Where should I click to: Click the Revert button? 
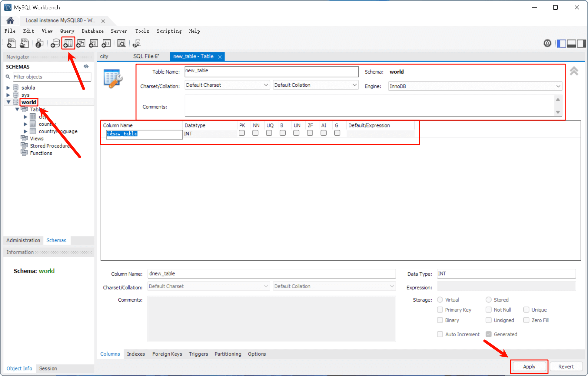coord(566,367)
